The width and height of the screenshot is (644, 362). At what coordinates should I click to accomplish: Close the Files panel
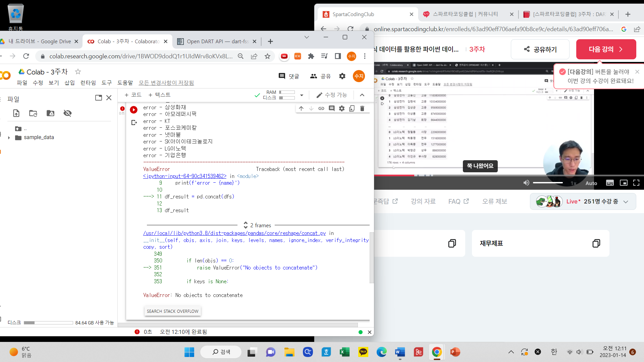[x=109, y=98]
